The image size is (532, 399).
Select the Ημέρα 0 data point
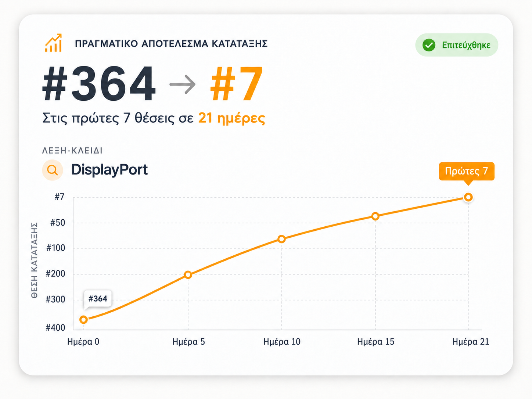tap(83, 320)
